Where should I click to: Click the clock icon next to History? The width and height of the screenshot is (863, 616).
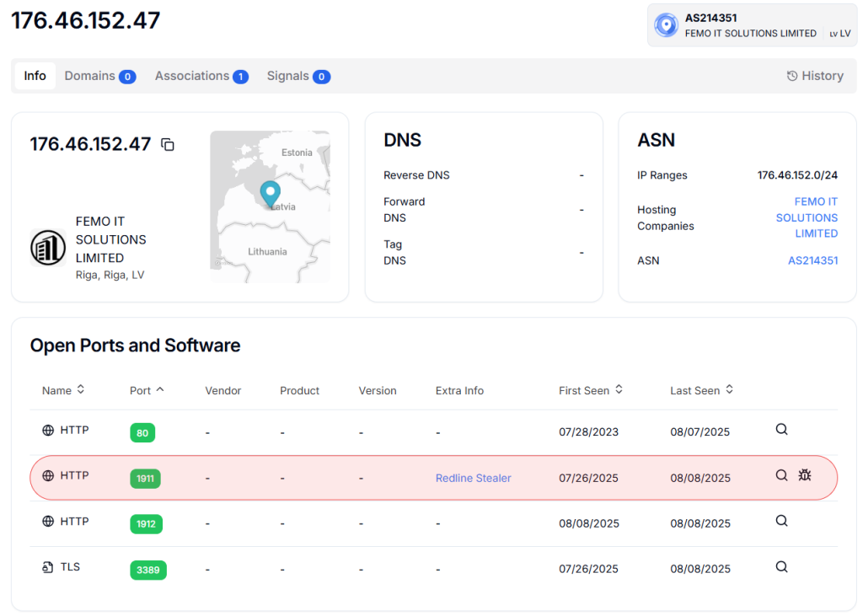791,75
